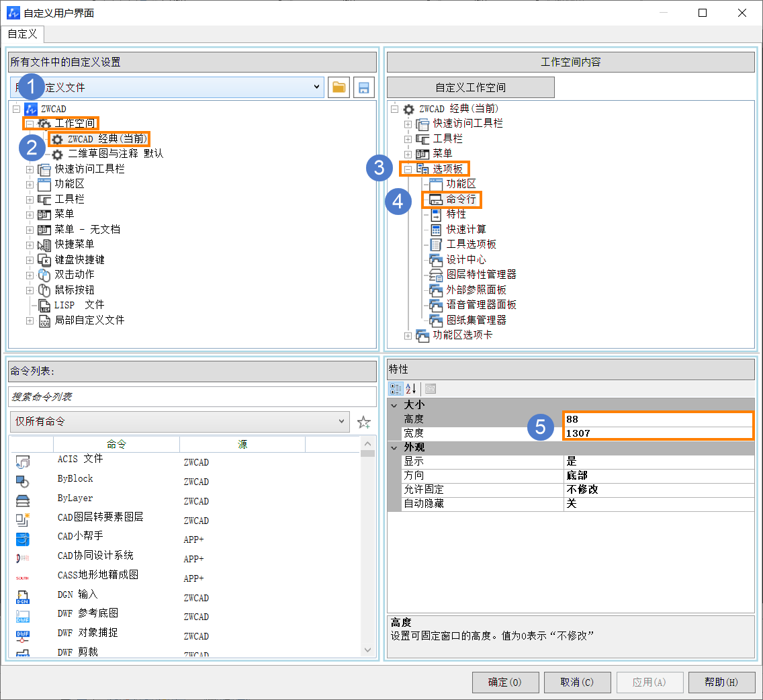Click the command list scrollbar down arrow
This screenshot has height=700, width=763.
click(368, 650)
